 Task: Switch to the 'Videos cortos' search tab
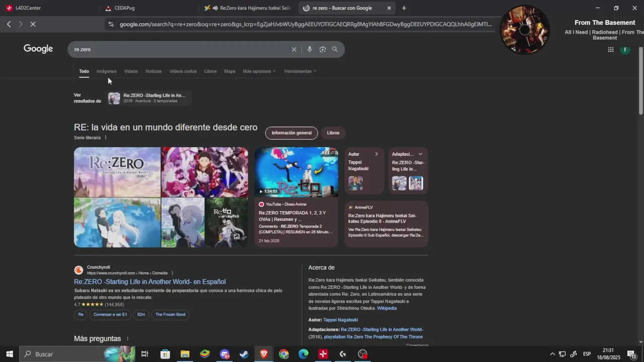point(183,71)
